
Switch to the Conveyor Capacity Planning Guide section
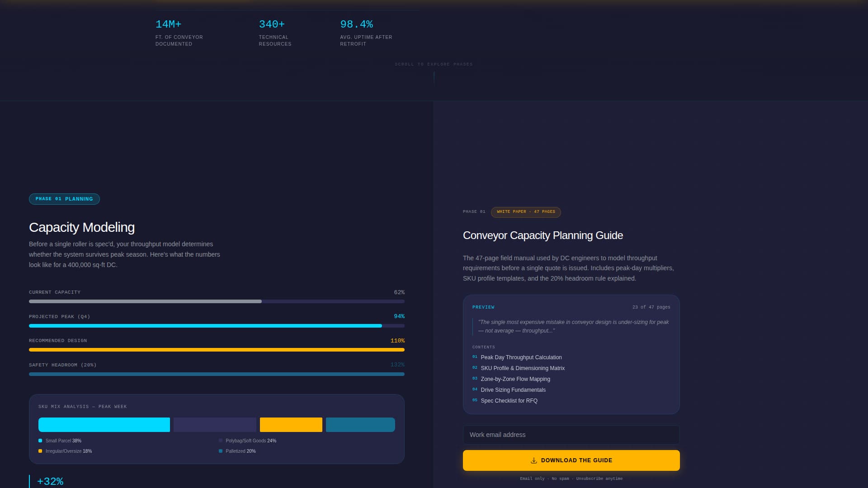pyautogui.click(x=542, y=235)
